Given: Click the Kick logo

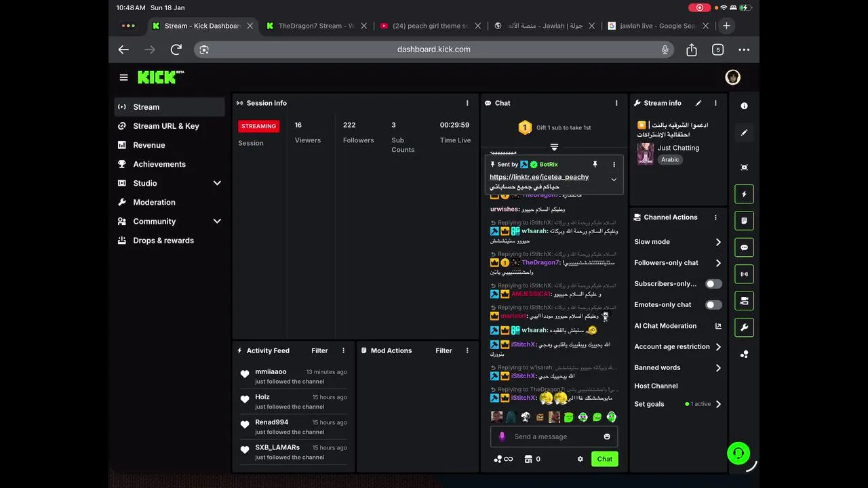Looking at the screenshot, I should point(161,77).
